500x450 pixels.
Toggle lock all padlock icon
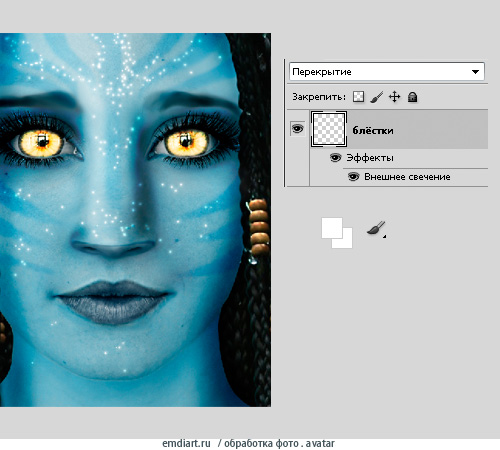coord(413,97)
